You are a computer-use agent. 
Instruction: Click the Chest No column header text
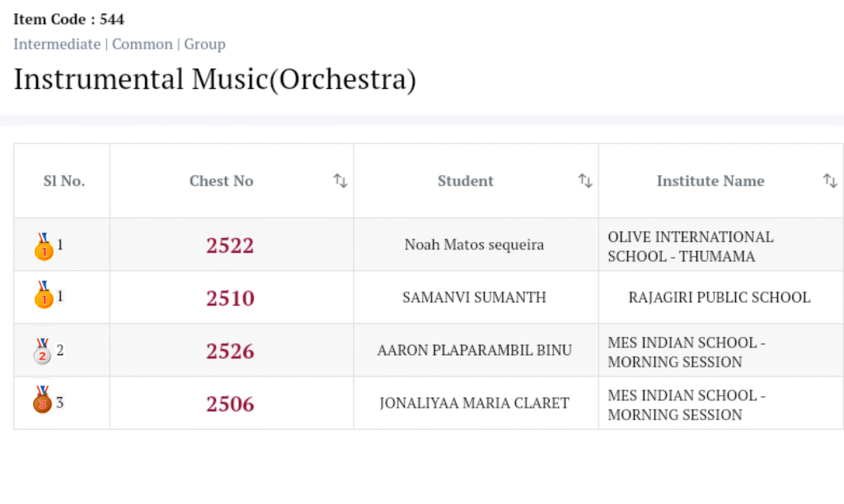221,181
